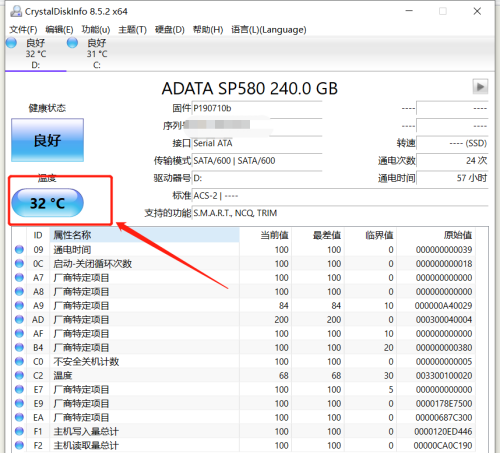500x453 pixels.
Task: Click the drive letter field D:
Action: coord(257,178)
